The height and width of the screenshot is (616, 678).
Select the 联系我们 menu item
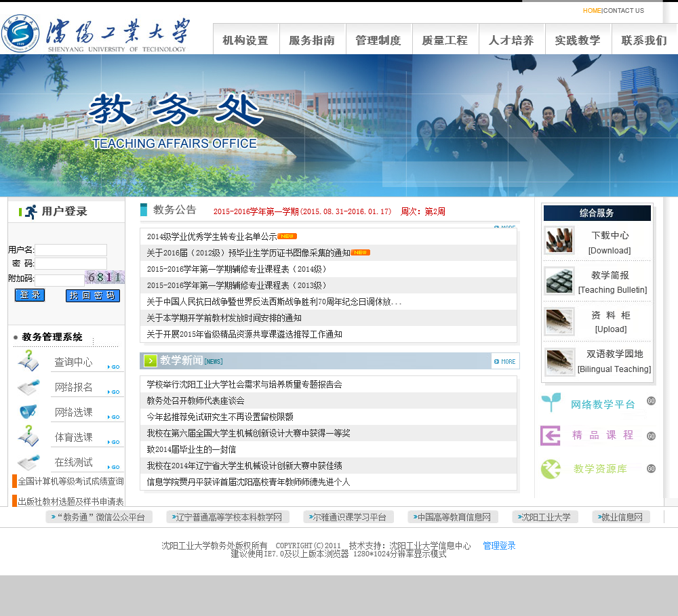[x=644, y=40]
